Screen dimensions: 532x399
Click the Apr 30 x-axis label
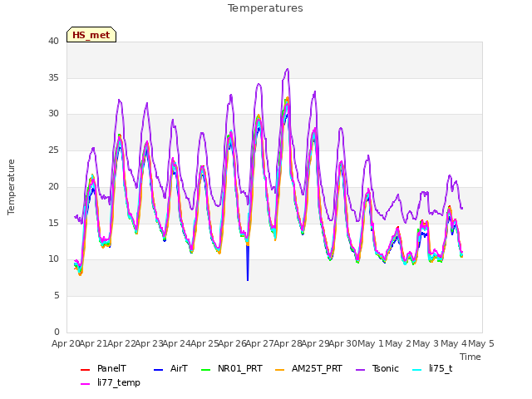(x=343, y=343)
